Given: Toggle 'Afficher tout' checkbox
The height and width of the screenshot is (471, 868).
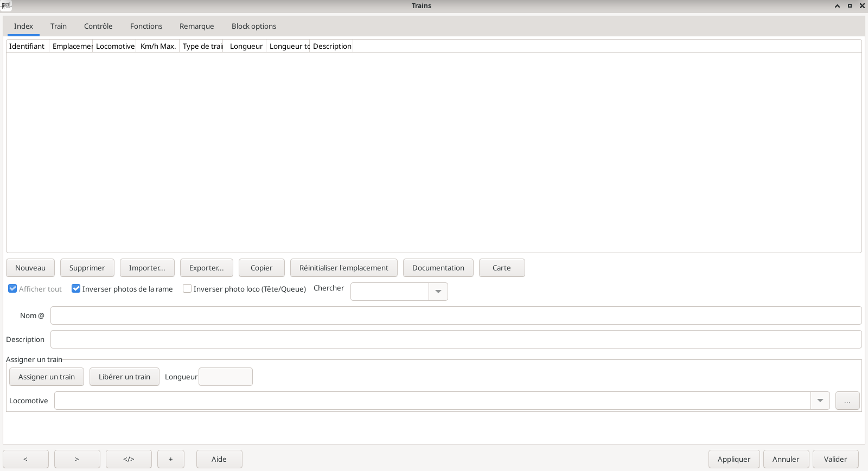Looking at the screenshot, I should pyautogui.click(x=13, y=289).
